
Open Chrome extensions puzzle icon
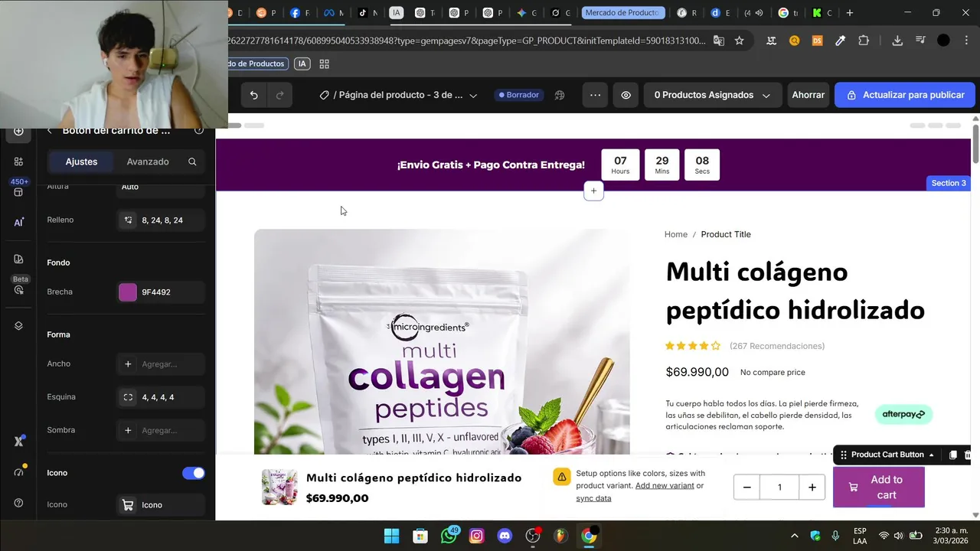click(x=864, y=41)
